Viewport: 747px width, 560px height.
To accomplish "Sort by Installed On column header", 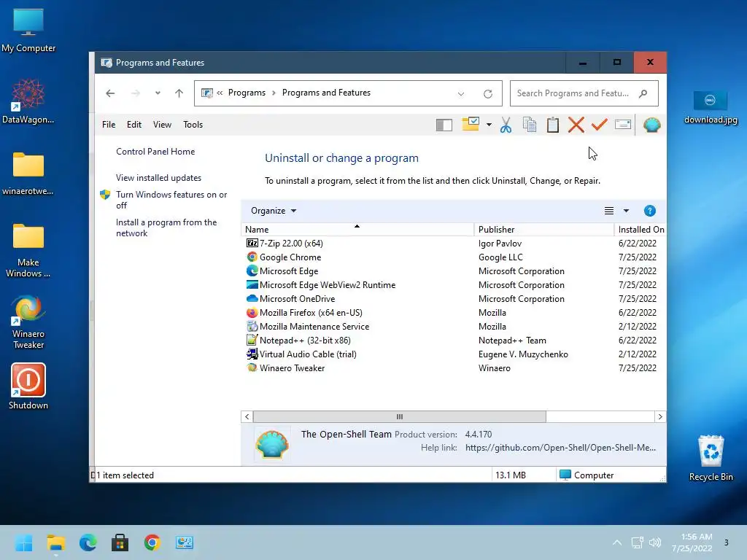I will coord(640,230).
